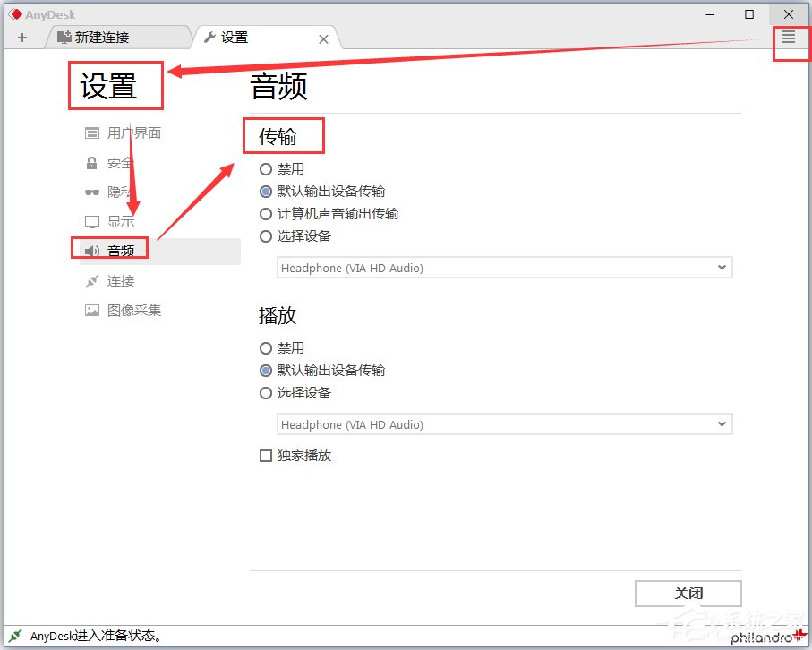Select the 图像采集 (Screen capture) icon
The width and height of the screenshot is (812, 650).
coord(124,310)
